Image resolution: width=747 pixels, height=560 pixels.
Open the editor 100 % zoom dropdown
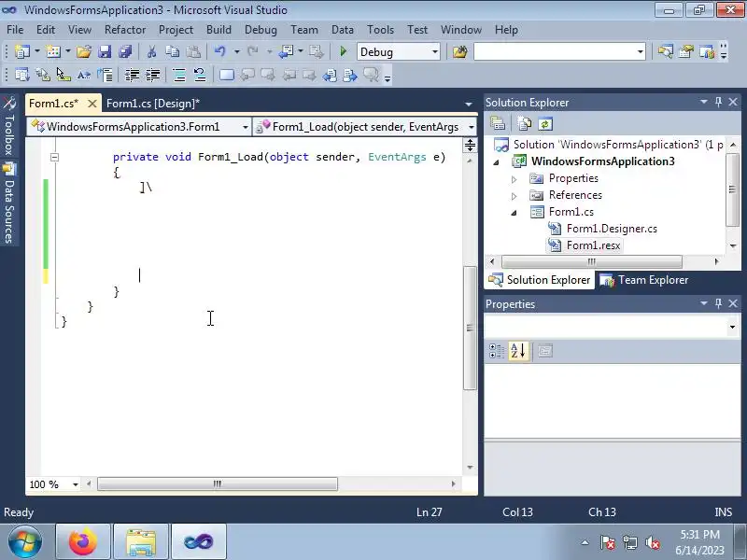76,484
